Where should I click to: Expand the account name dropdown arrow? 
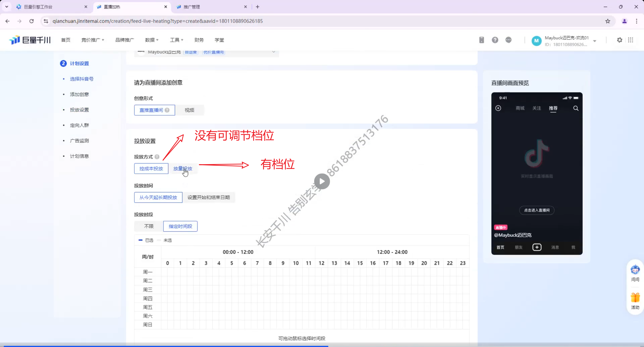click(x=595, y=41)
